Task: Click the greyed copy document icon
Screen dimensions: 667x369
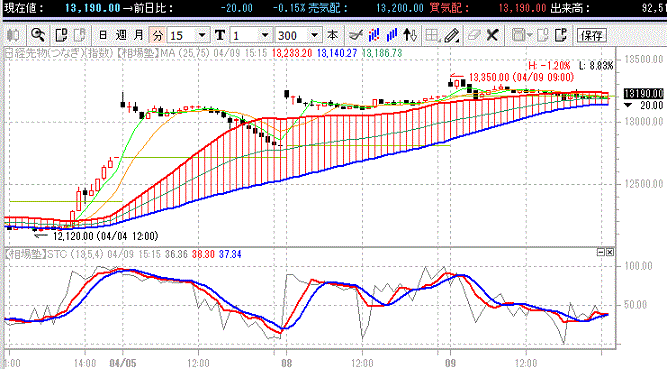Action: point(80,35)
